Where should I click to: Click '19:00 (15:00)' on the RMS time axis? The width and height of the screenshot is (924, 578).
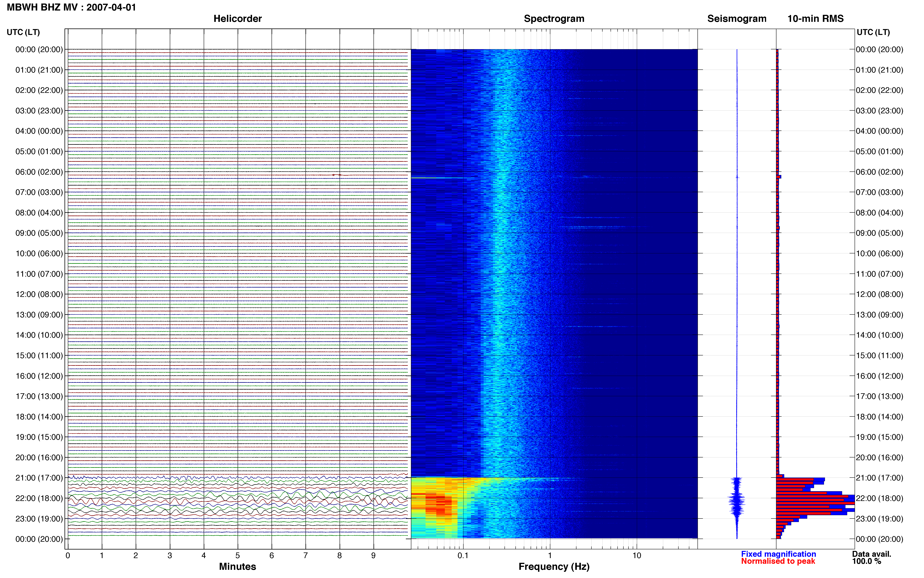880,437
